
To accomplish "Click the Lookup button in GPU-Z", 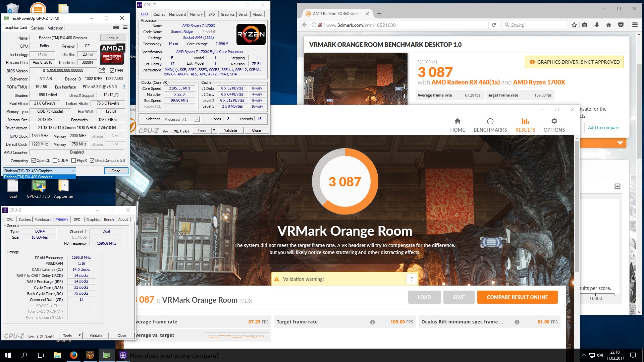I will 112,38.
